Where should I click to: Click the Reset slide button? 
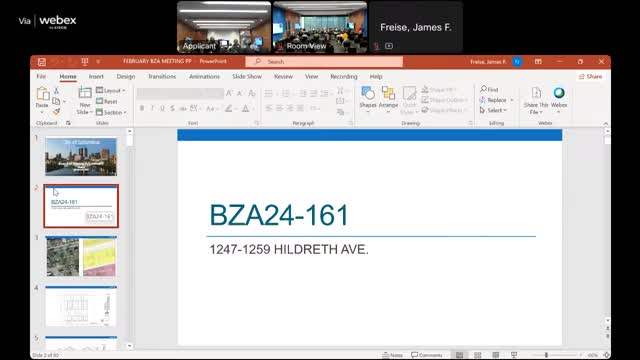107,101
